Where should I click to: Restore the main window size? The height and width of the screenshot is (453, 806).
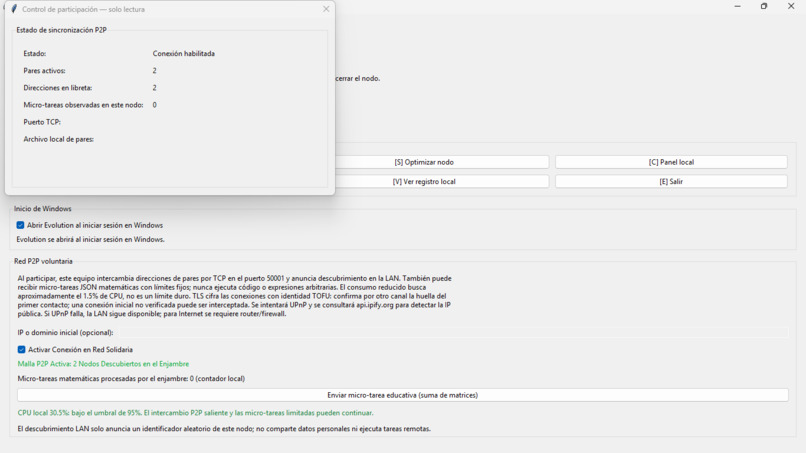coord(764,6)
